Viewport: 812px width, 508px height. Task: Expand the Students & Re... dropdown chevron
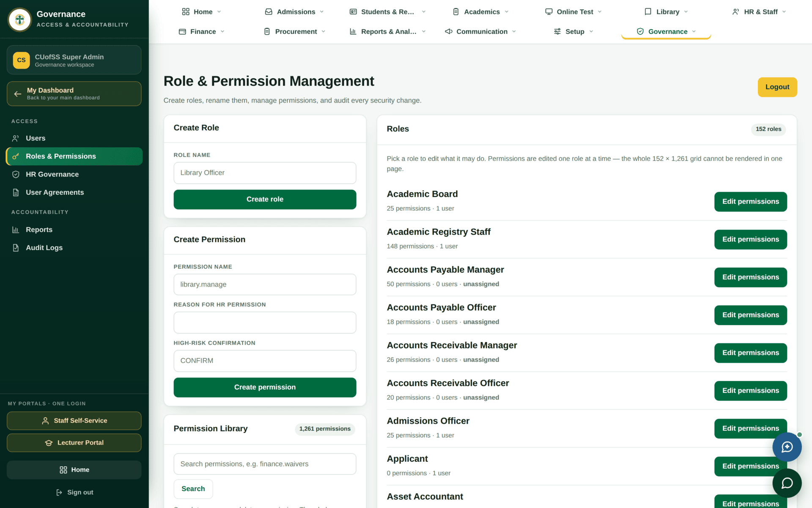424,12
